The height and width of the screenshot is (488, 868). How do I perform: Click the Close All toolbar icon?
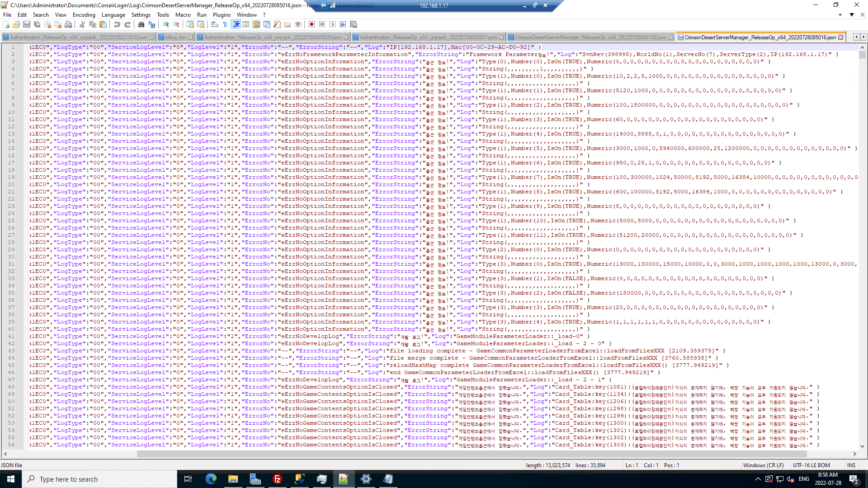click(58, 24)
